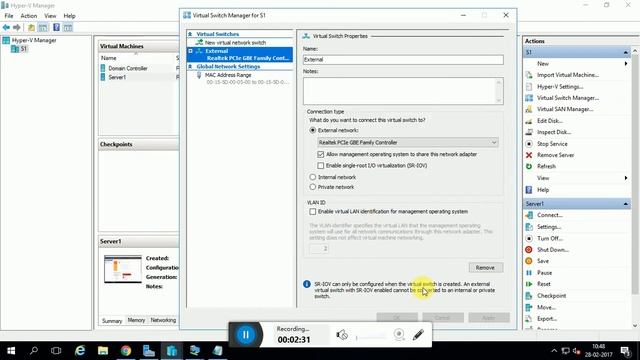Save Server1 state action
The image size is (640, 360).
tap(543, 261)
